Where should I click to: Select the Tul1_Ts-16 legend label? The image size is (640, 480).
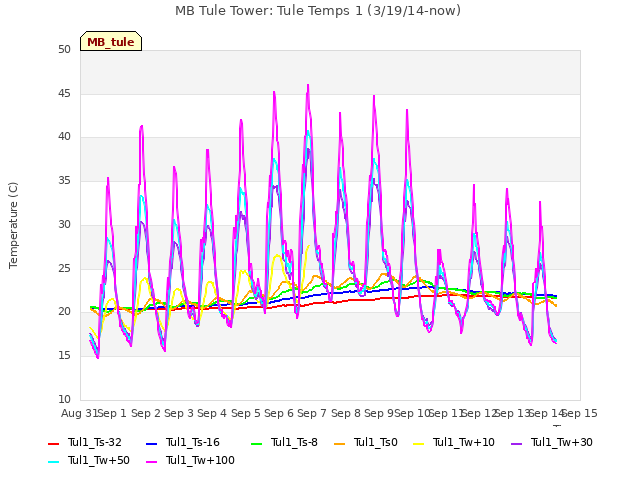[193, 442]
